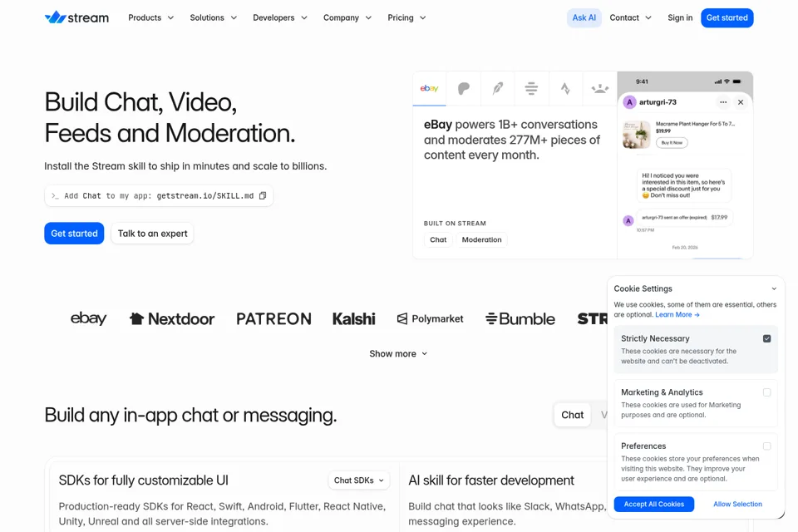Select the Patreon icon tab in showcase
The height and width of the screenshot is (532, 798).
point(464,89)
